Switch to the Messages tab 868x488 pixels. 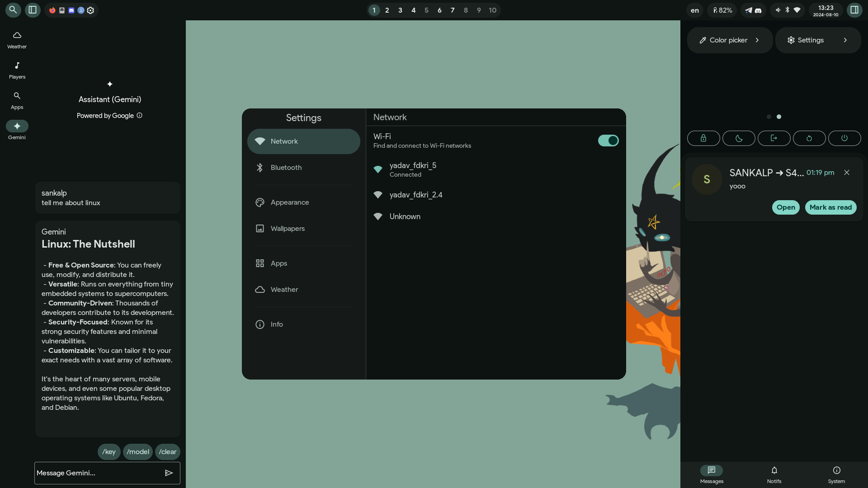[x=712, y=474]
